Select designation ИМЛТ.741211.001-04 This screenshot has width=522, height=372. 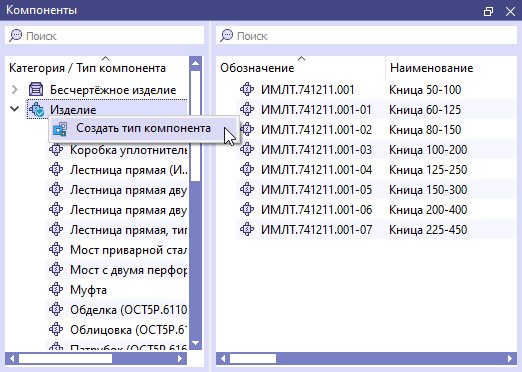[x=316, y=170]
